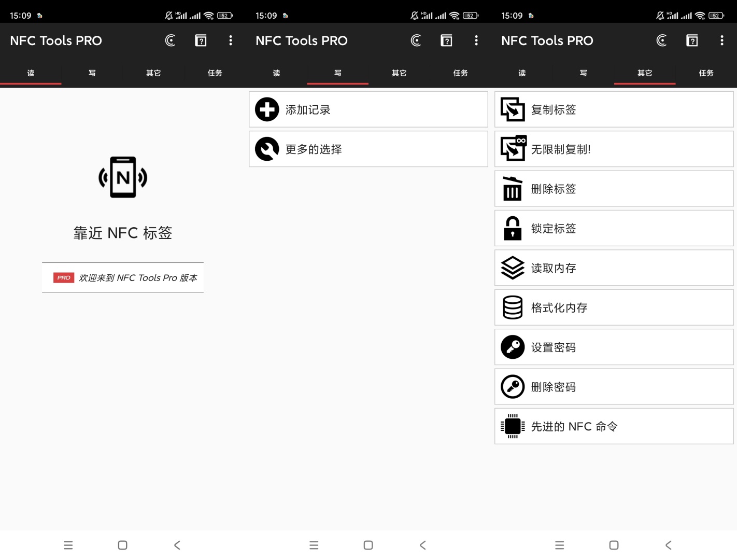The image size is (737, 560).
Task: Tap the outlined key icon for 删除密码
Action: tap(513, 387)
